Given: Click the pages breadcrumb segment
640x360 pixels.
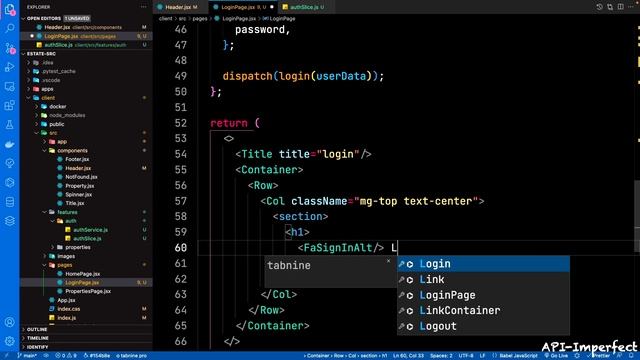Looking at the screenshot, I should (200, 18).
